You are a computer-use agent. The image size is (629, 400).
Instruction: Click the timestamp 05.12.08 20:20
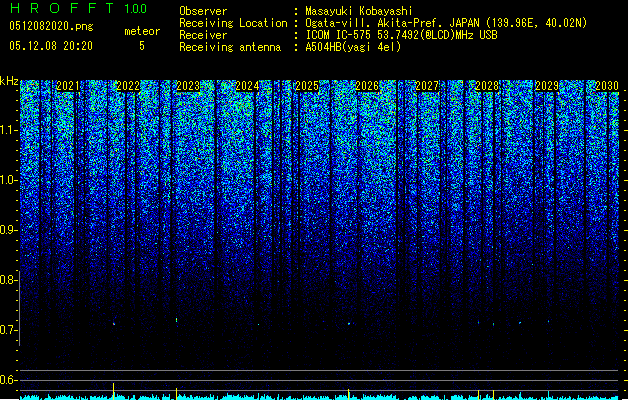[x=51, y=46]
